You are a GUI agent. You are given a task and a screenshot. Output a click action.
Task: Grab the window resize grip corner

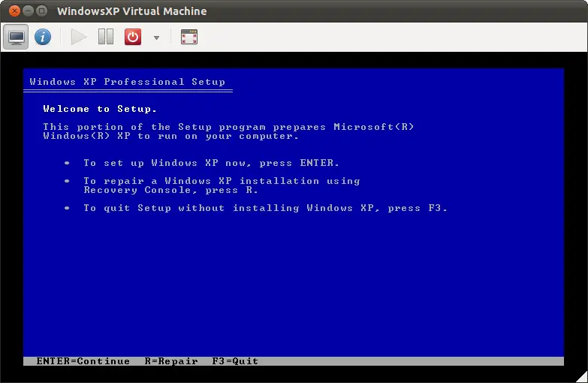(582, 377)
